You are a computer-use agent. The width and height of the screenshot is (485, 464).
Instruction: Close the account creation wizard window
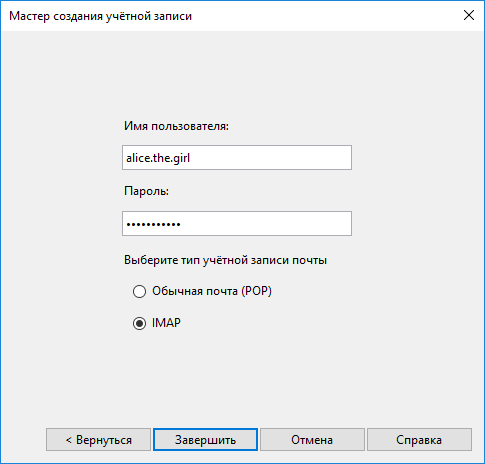(x=469, y=15)
